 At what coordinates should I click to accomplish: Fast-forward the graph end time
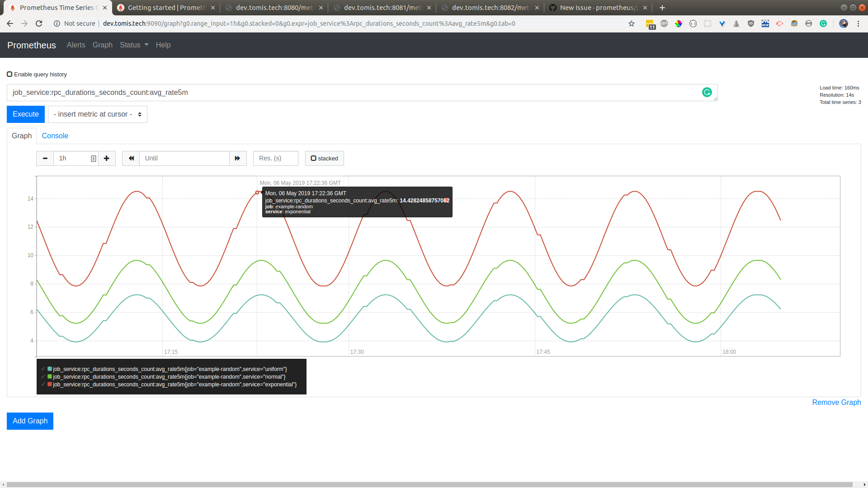coord(238,158)
